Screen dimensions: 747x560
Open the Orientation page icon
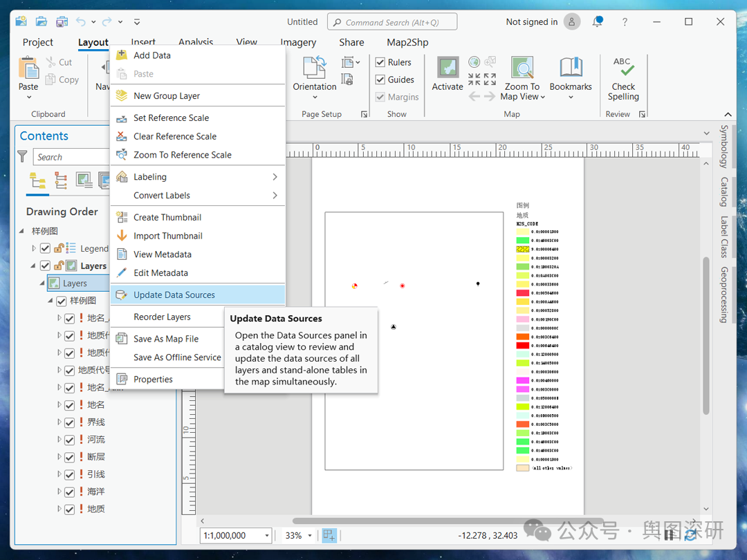[x=315, y=68]
